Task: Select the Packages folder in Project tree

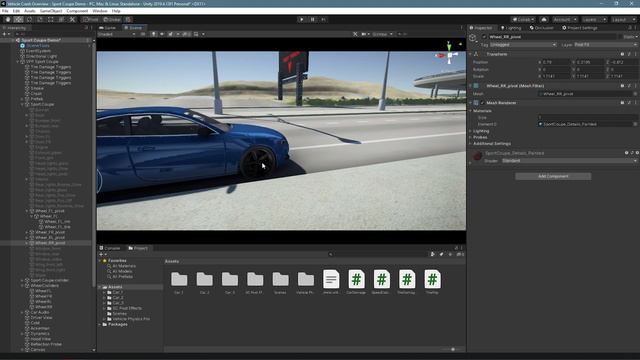Action: point(118,324)
